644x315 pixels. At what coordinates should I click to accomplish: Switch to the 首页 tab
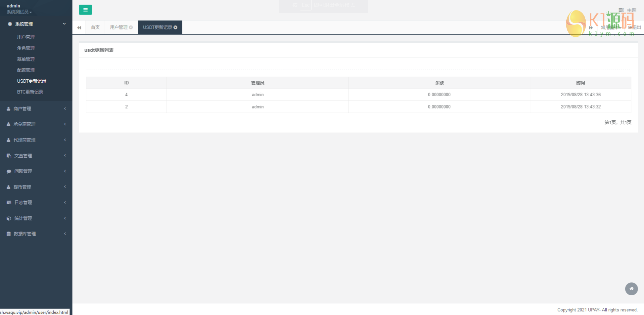95,27
